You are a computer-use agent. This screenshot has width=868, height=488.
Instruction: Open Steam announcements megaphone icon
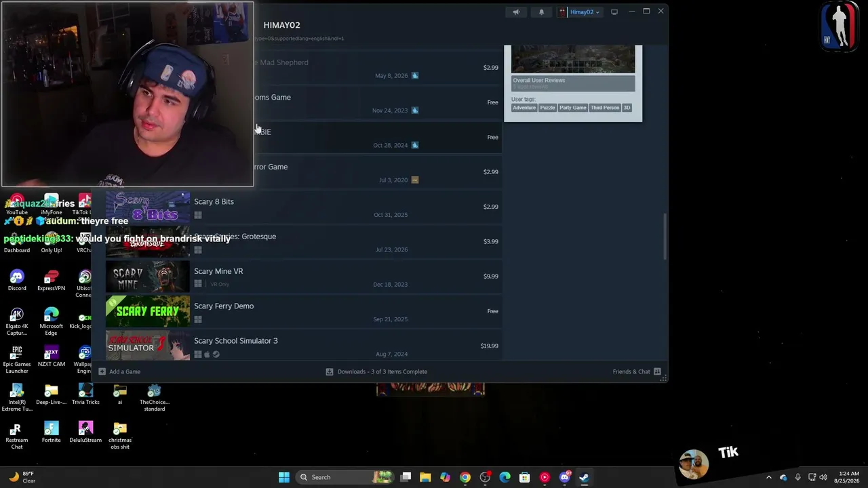(x=516, y=12)
